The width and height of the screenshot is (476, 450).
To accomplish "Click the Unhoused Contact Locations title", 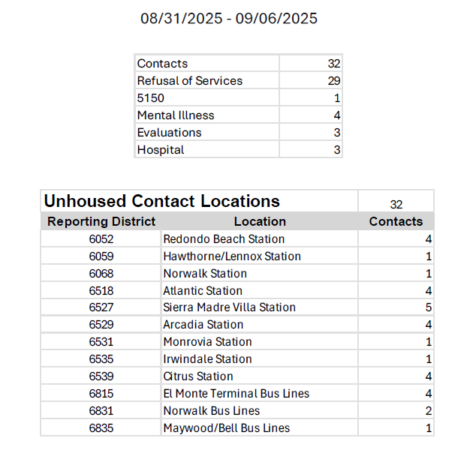I will point(162,201).
